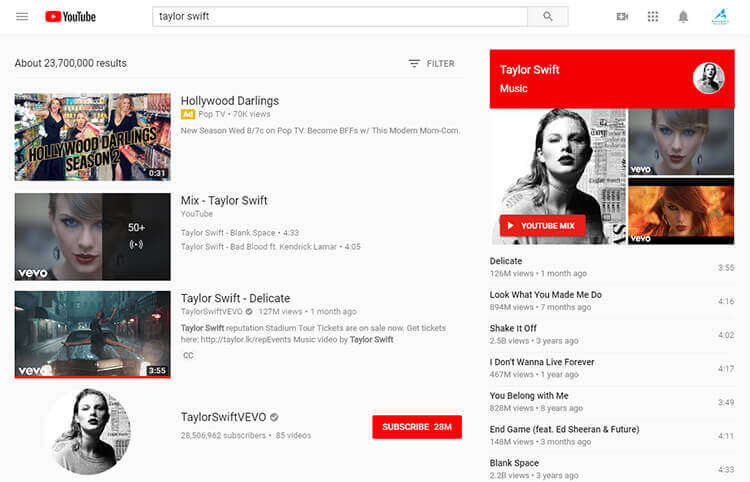Open the Taylor Swift card heading

coord(529,70)
